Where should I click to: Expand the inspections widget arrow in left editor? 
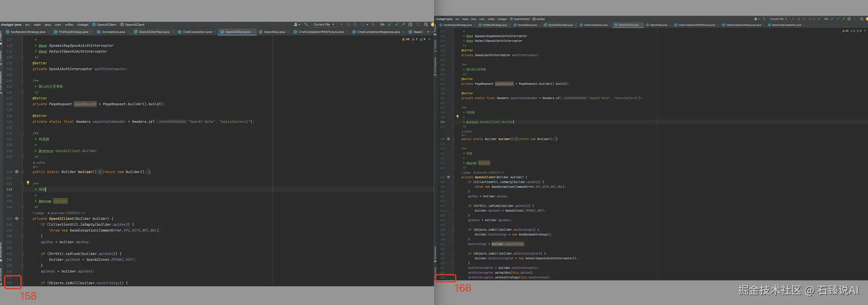coord(429,39)
